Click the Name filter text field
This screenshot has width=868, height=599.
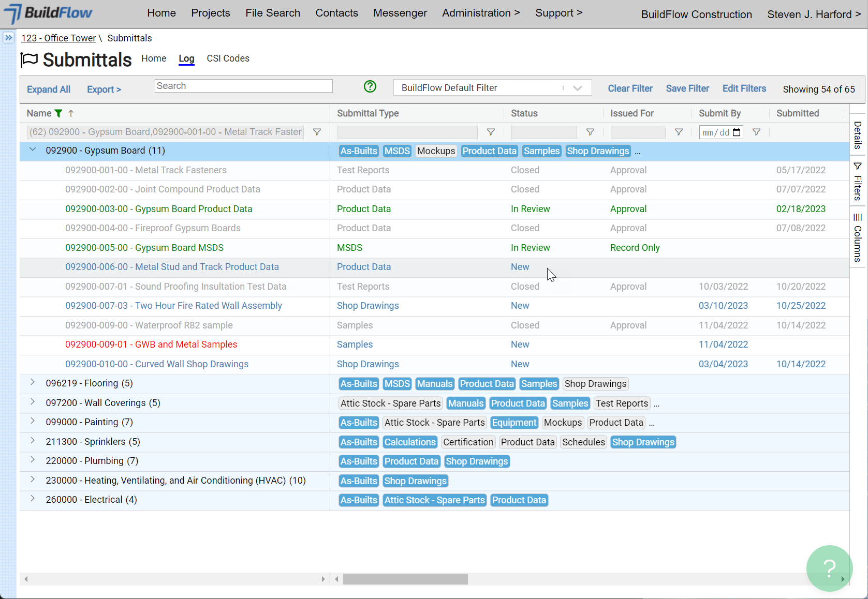[165, 132]
